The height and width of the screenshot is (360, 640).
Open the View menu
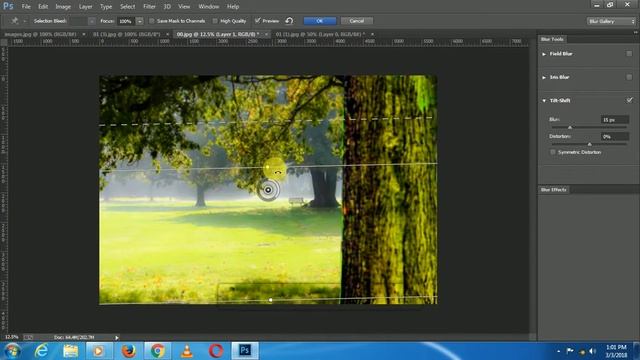[x=184, y=7]
